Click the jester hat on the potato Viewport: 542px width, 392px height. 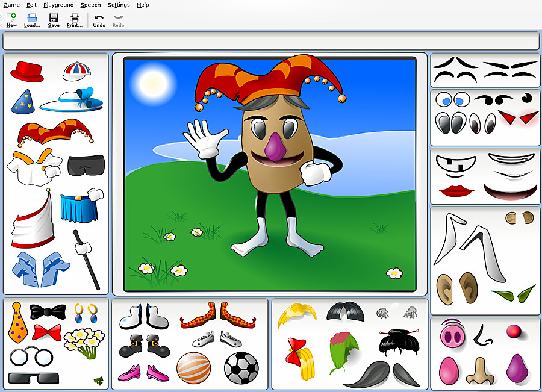[x=270, y=83]
